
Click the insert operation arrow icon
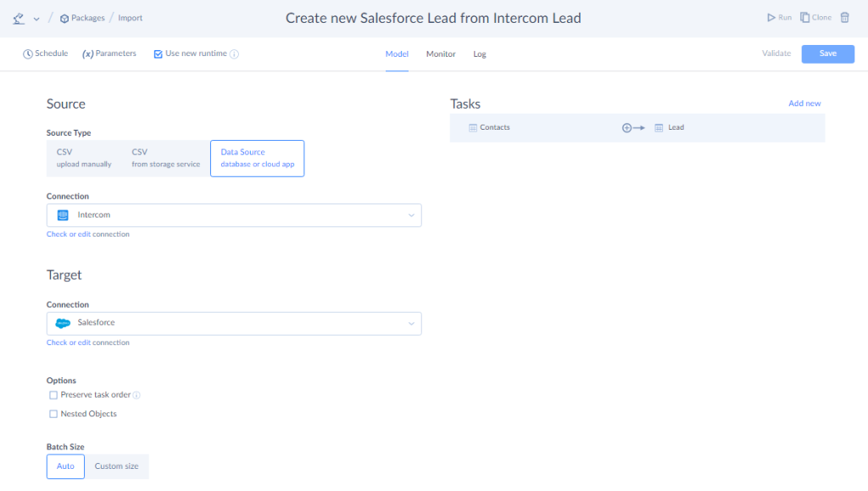[x=633, y=128]
